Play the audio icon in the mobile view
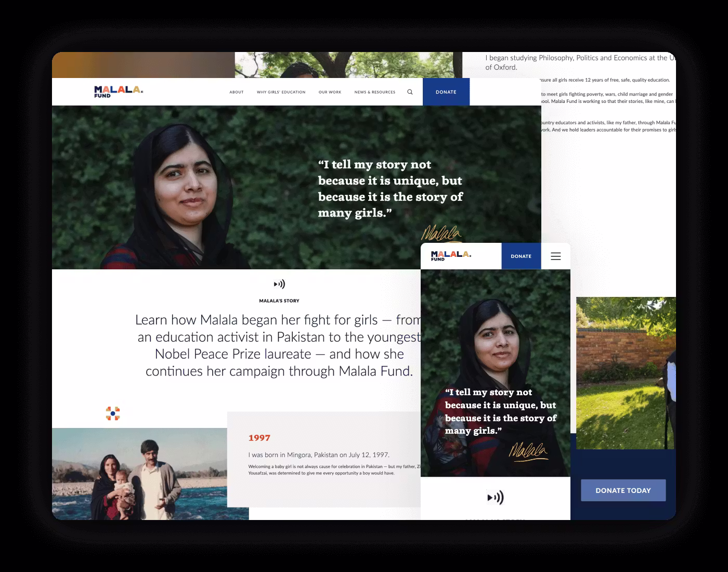 point(495,498)
